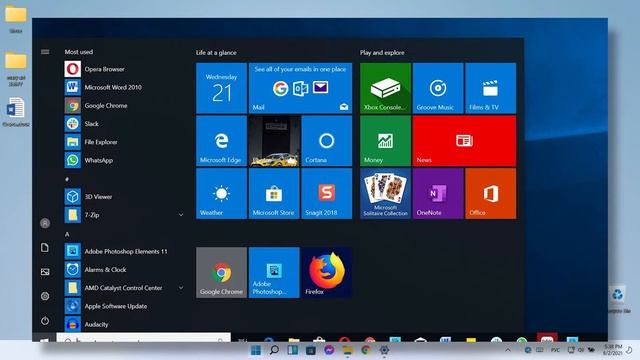Click the '#' letter header in apps list
This screenshot has height=360, width=640.
(x=67, y=179)
